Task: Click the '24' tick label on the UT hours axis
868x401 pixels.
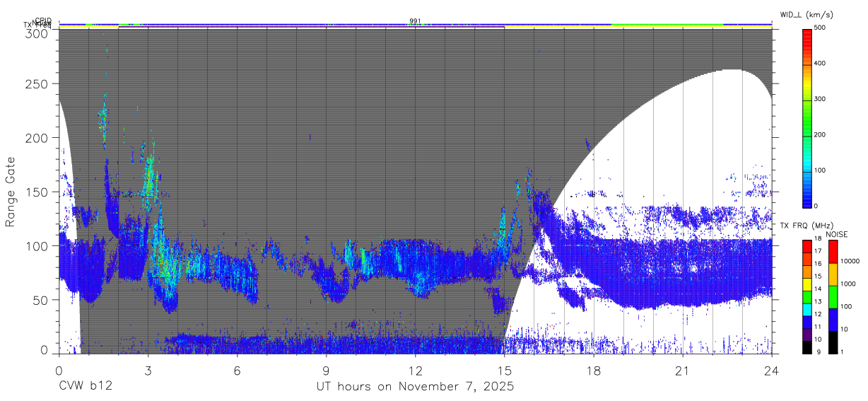Action: click(x=771, y=371)
